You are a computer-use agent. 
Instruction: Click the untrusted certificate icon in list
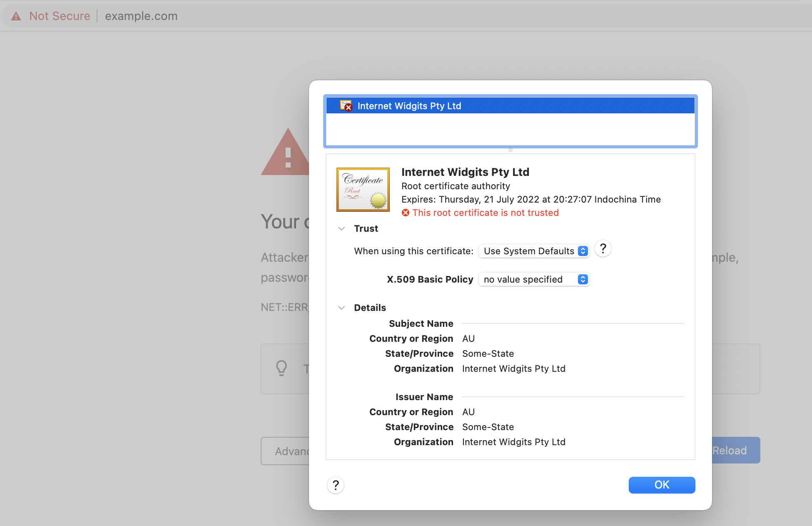tap(346, 106)
